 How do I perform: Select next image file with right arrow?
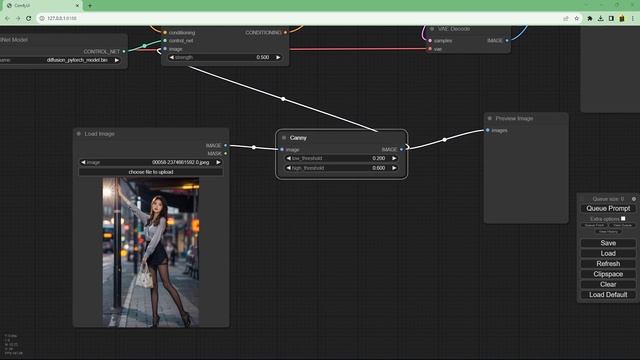218,162
